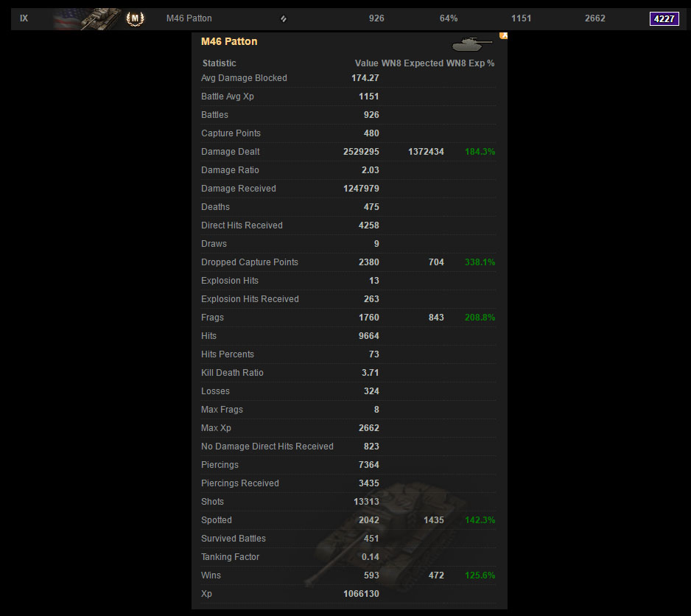
Task: Click the 184.3% damage dealt percentage
Action: coord(480,152)
